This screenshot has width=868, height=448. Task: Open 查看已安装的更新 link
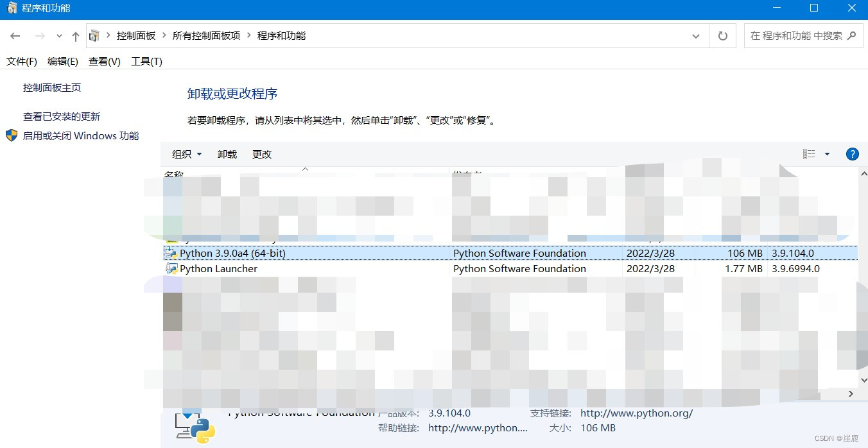(x=62, y=117)
